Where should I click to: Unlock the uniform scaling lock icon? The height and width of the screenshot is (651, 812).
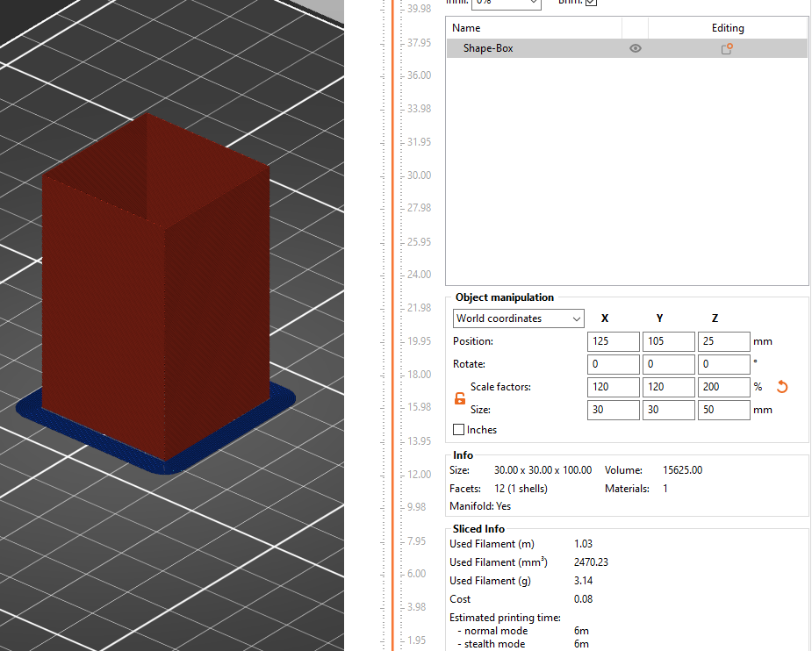pyautogui.click(x=457, y=397)
